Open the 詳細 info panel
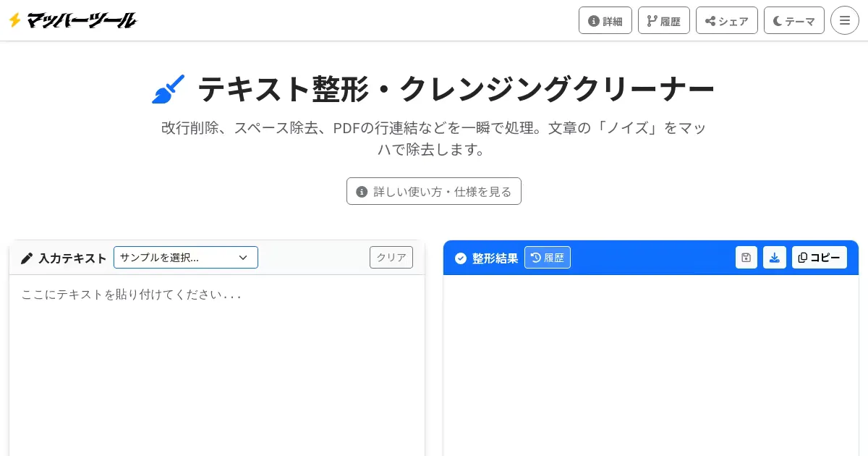This screenshot has height=456, width=868. coord(605,20)
